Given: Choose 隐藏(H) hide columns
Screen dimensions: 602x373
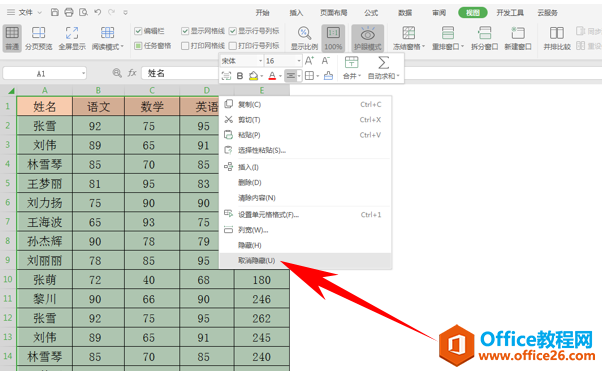Looking at the screenshot, I should [305, 246].
